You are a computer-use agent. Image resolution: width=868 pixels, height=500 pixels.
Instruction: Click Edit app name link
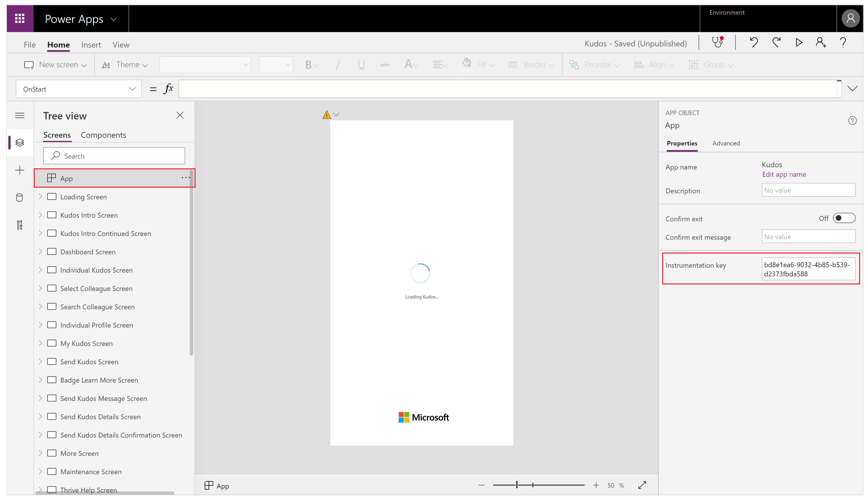coord(783,174)
